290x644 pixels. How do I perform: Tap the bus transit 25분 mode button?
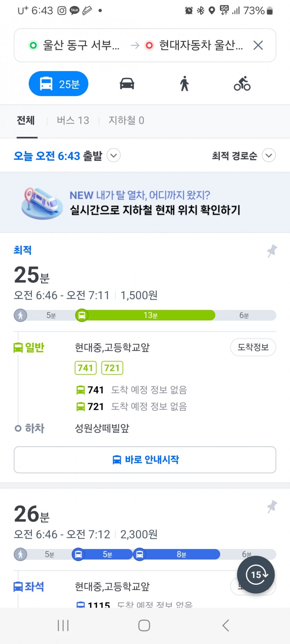coord(58,84)
